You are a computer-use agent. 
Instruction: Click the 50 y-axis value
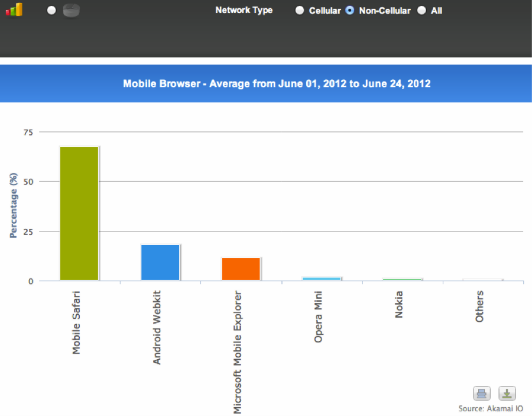pos(28,182)
